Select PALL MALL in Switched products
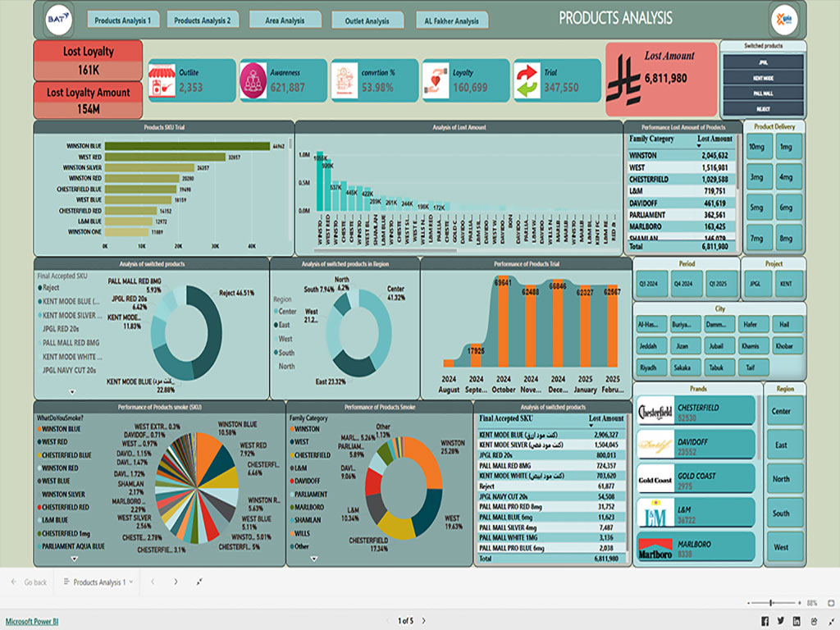840x630 pixels. [763, 94]
